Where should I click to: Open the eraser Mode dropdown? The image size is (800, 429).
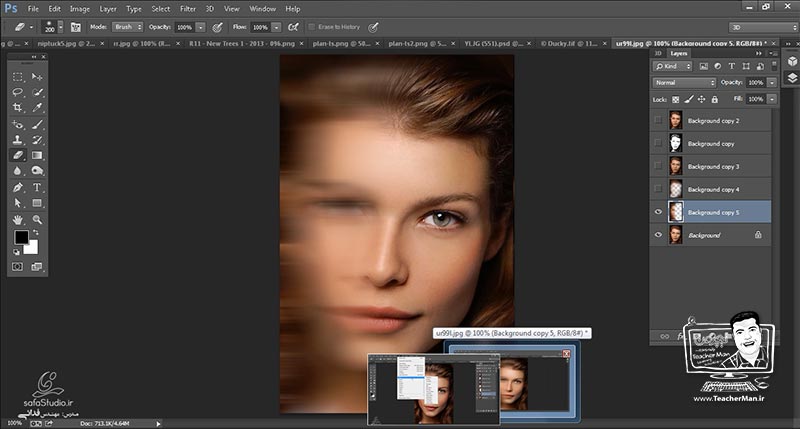(128, 27)
